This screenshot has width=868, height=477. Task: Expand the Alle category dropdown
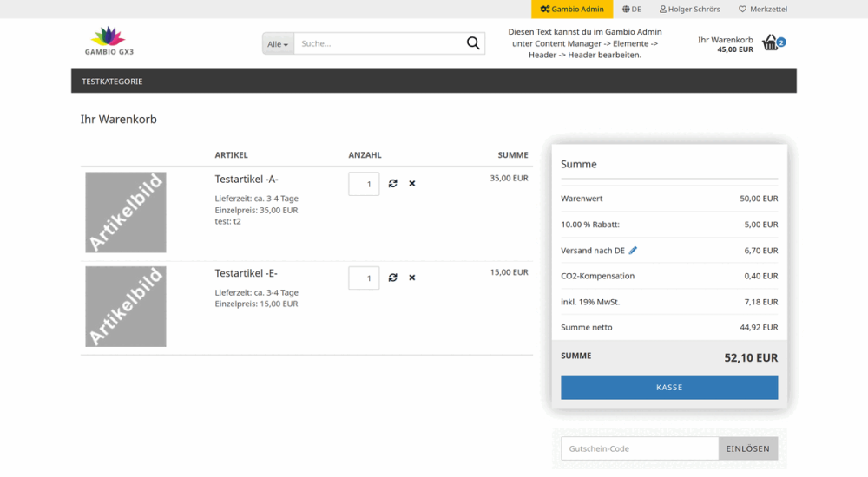278,43
